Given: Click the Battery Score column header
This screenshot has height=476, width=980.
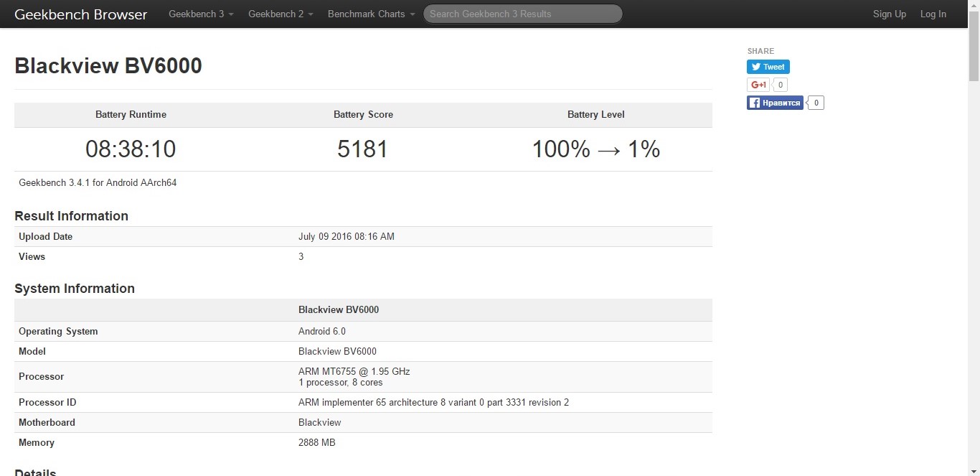Looking at the screenshot, I should click(x=363, y=114).
